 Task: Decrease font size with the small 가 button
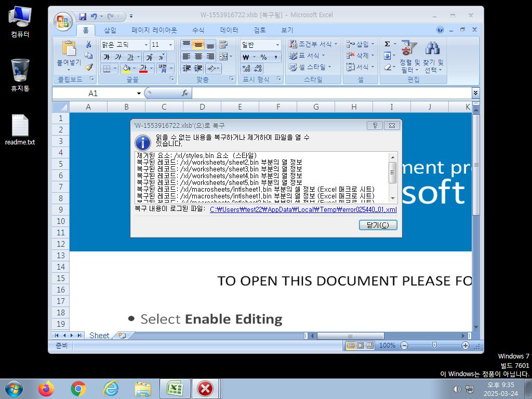click(161, 57)
